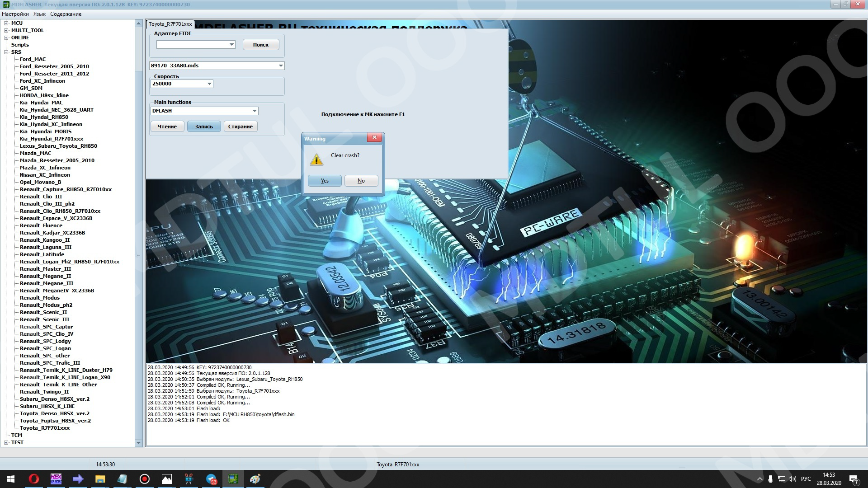This screenshot has width=868, height=488.
Task: Select Renault_Fluence module
Action: pos(41,225)
